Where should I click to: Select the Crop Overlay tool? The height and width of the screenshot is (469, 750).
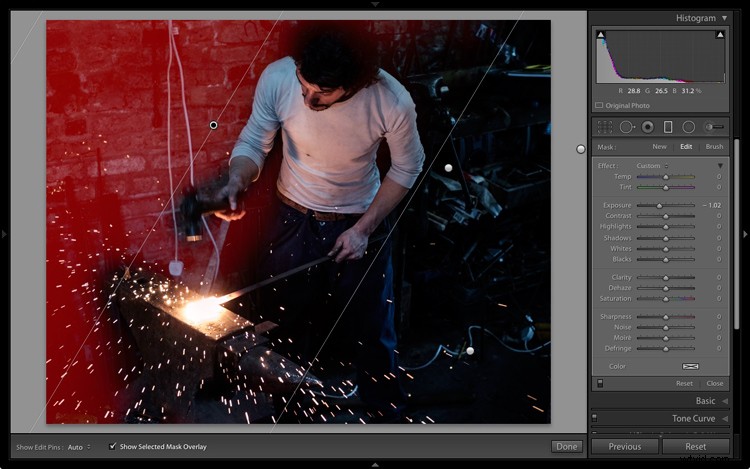(x=605, y=127)
